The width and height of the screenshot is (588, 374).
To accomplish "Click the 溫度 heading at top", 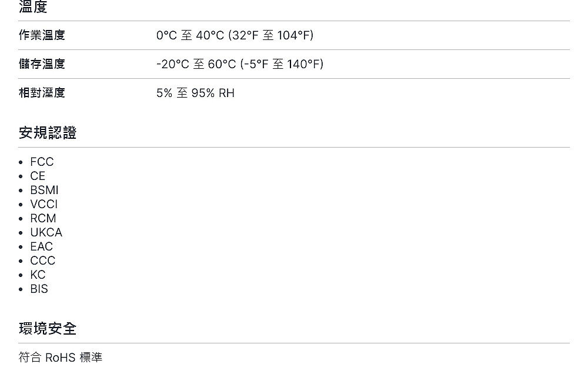I will [x=33, y=6].
